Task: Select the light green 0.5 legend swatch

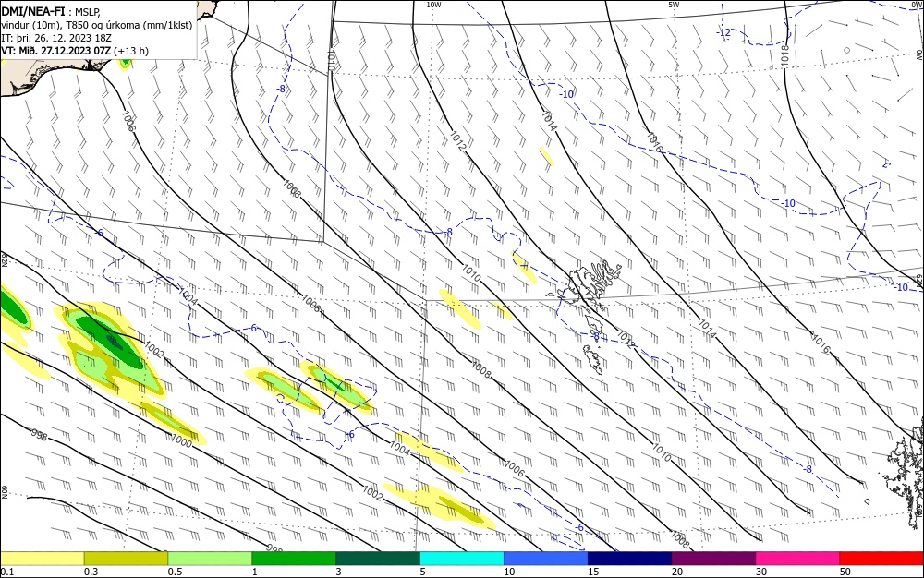Action: (x=210, y=559)
